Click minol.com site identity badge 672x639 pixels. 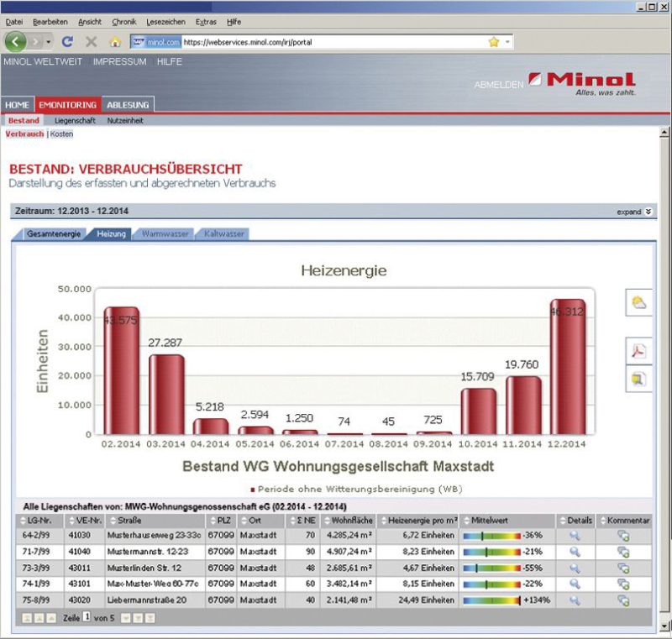click(x=155, y=42)
